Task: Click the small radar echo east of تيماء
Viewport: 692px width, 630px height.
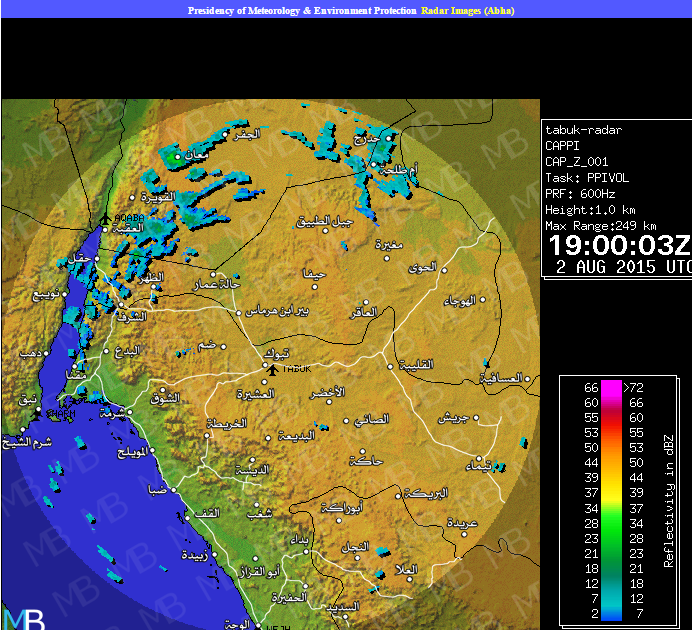Action: 500,466
